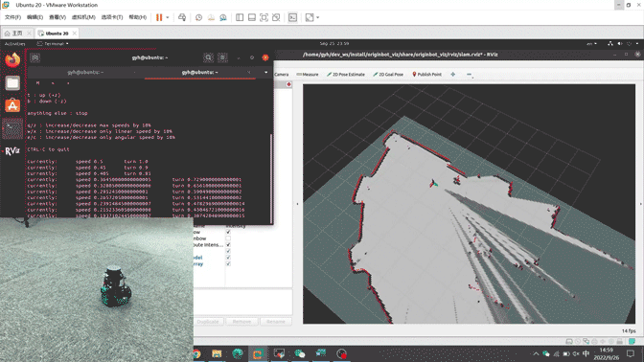Open the WeChat taskbar icon

[300, 353]
